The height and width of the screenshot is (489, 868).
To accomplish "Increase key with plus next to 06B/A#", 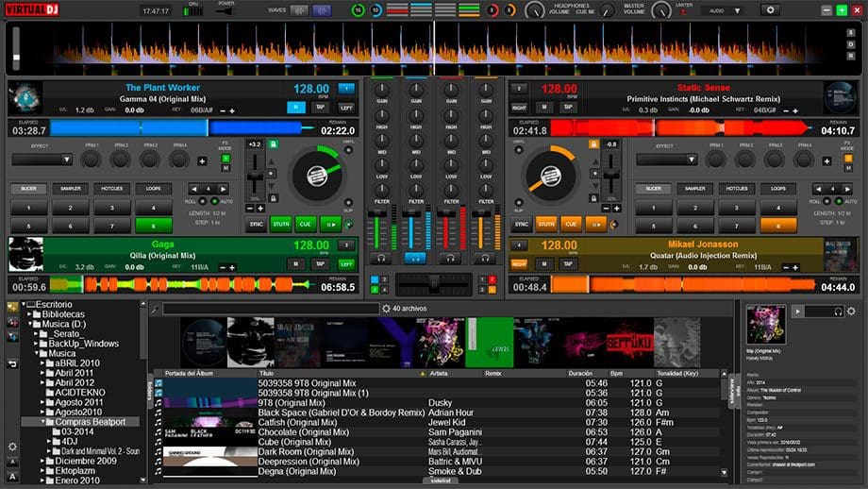I will 232,110.
